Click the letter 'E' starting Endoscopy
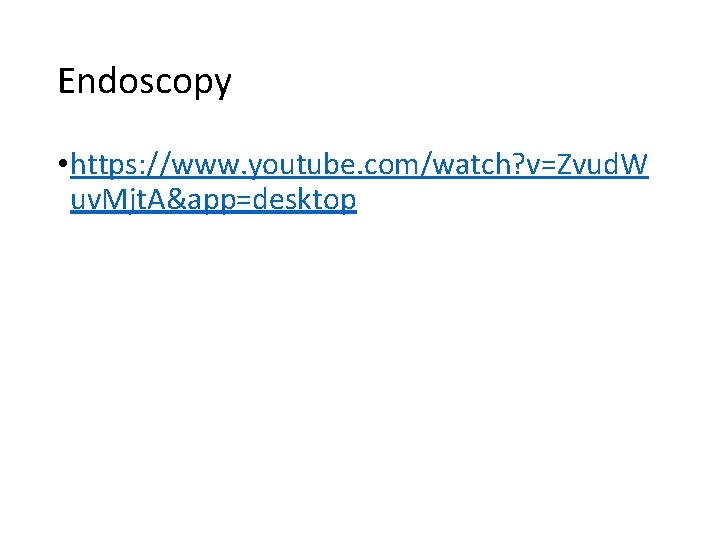 [66, 80]
